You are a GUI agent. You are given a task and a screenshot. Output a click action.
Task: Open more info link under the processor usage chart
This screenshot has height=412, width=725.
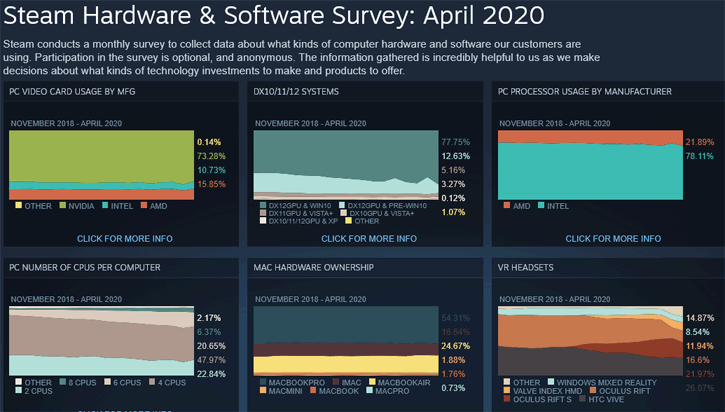coord(613,239)
